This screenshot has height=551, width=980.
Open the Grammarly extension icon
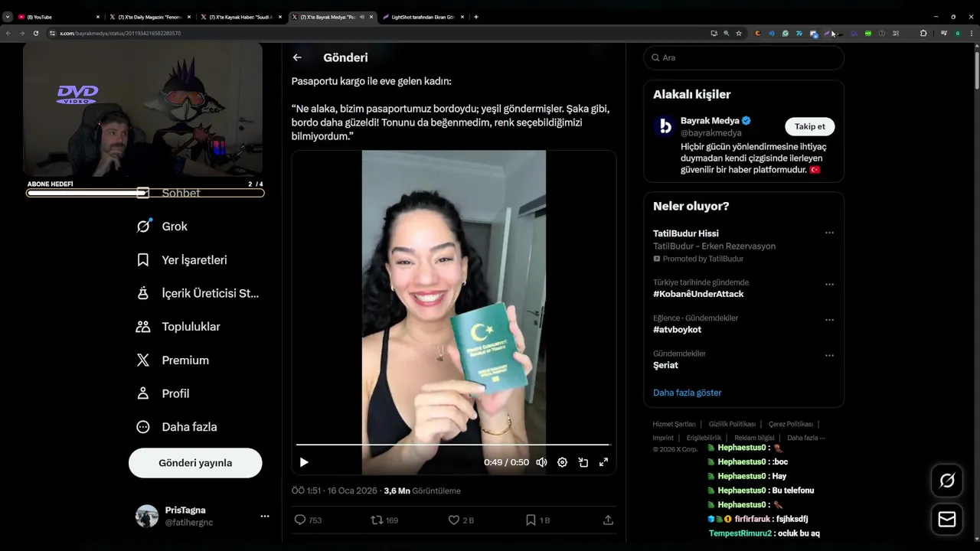786,33
